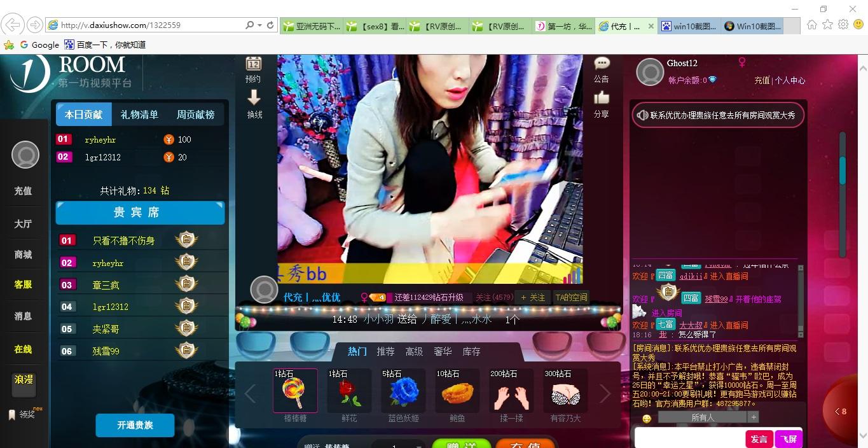Select the 奢华 gift tab
Screen dimensions: 868x448
click(443, 351)
